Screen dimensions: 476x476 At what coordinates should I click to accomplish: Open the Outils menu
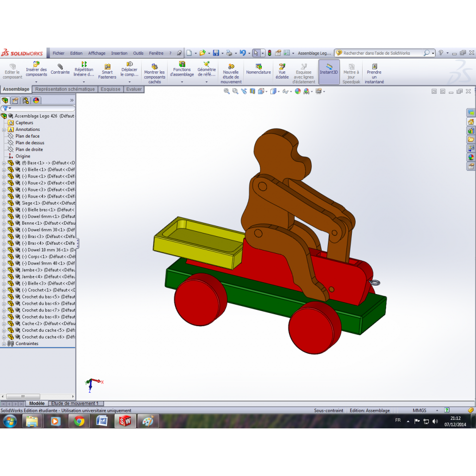pos(138,53)
